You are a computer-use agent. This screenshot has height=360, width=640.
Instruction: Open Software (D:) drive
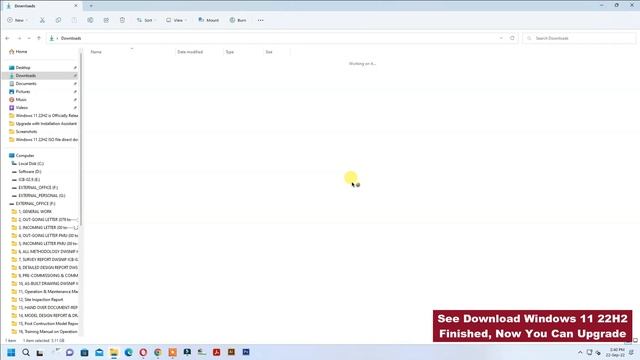30,171
